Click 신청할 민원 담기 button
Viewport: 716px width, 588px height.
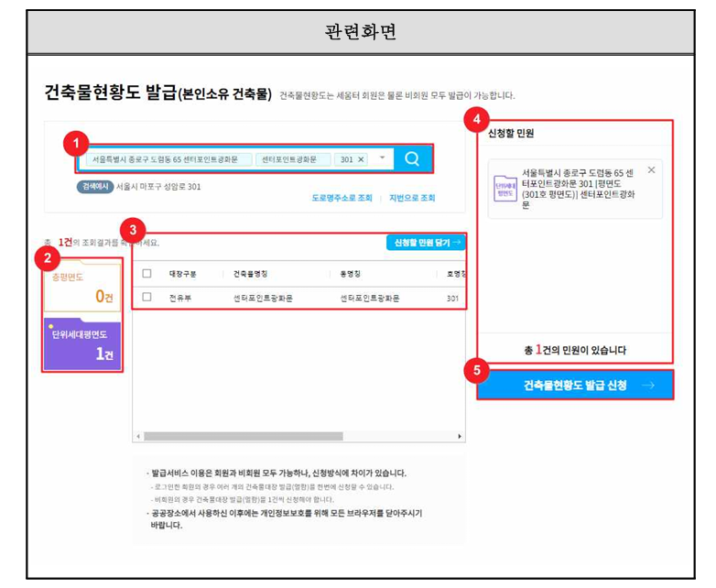(425, 243)
